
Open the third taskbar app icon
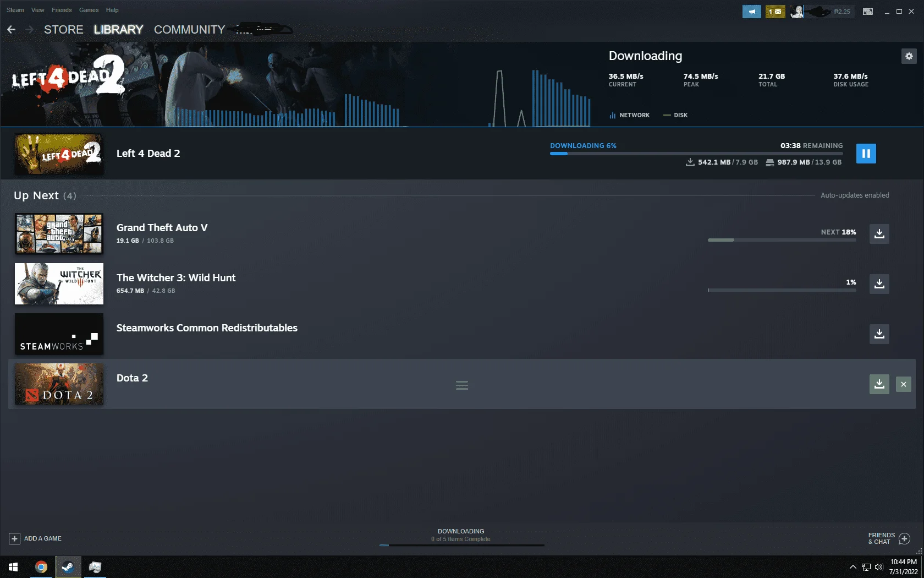95,566
